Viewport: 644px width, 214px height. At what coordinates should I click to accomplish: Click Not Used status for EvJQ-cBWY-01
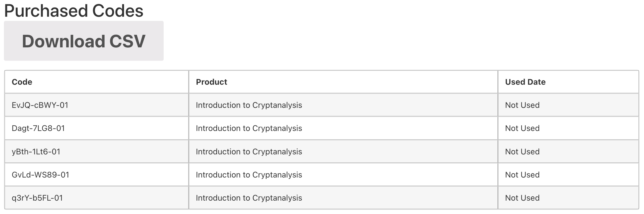(x=522, y=105)
